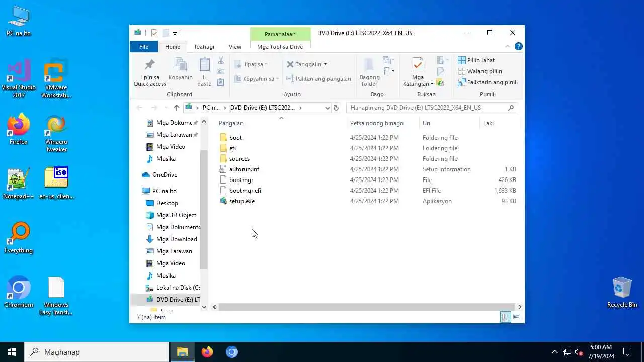
Task: Select the Notepad++ desktop shortcut
Action: point(19,184)
